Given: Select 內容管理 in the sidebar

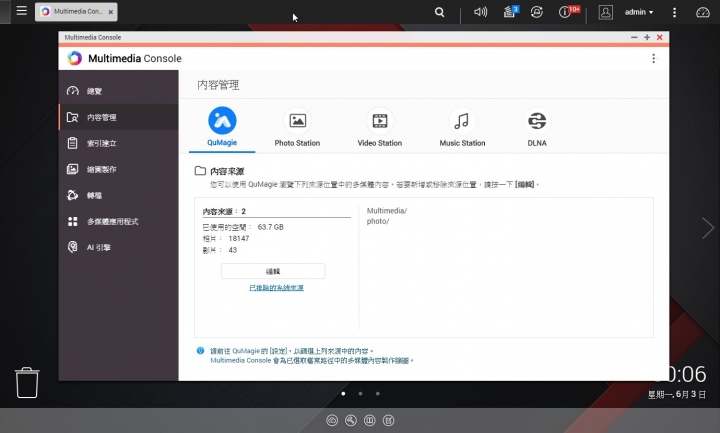Looking at the screenshot, I should click(118, 117).
